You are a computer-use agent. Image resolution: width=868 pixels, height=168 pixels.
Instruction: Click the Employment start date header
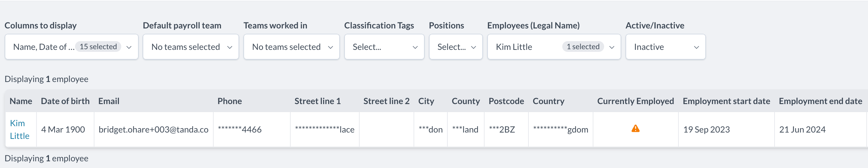point(726,101)
